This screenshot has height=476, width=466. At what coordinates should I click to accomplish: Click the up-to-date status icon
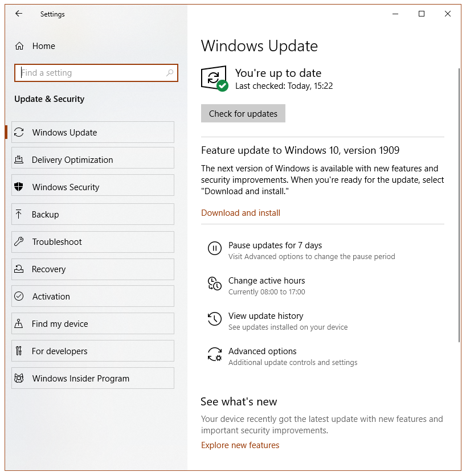click(x=214, y=79)
